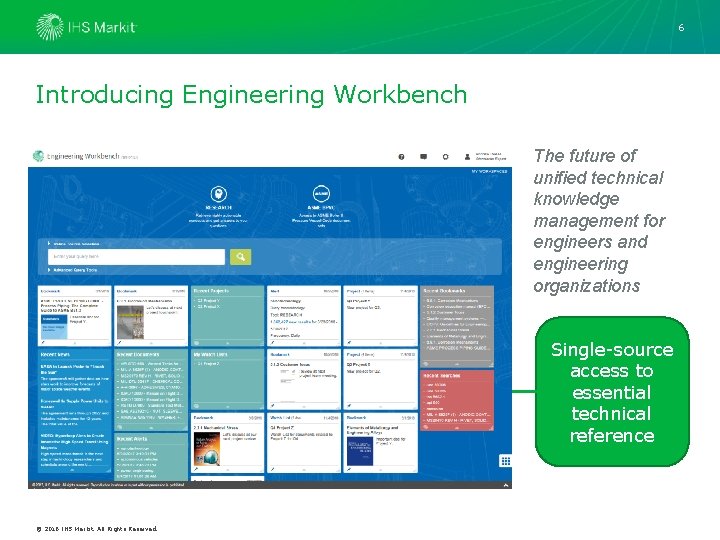Open the first Recent News headline
Screen dimensions: 720x540
(x=73, y=370)
